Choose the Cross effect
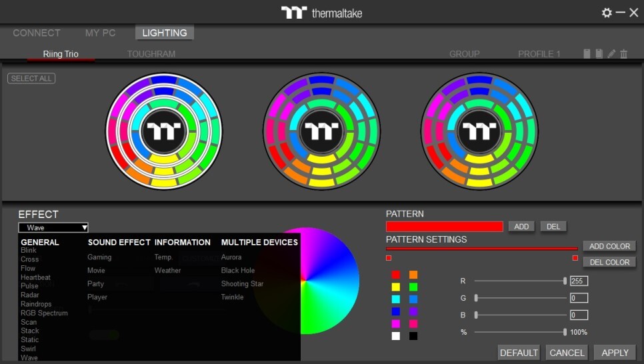The width and height of the screenshot is (644, 364). (29, 259)
